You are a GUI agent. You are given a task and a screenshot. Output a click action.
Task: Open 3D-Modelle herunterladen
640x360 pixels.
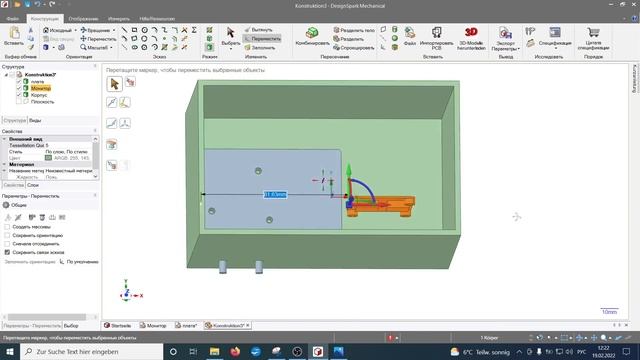[471, 38]
